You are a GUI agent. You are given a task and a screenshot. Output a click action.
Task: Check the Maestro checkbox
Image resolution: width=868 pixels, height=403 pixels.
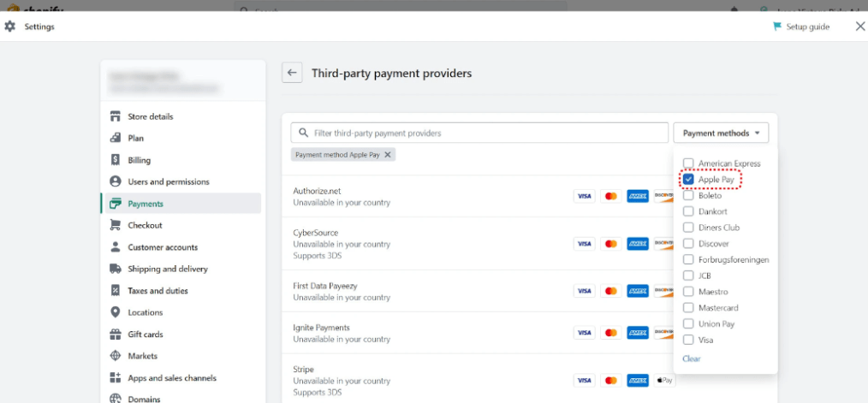pyautogui.click(x=688, y=292)
